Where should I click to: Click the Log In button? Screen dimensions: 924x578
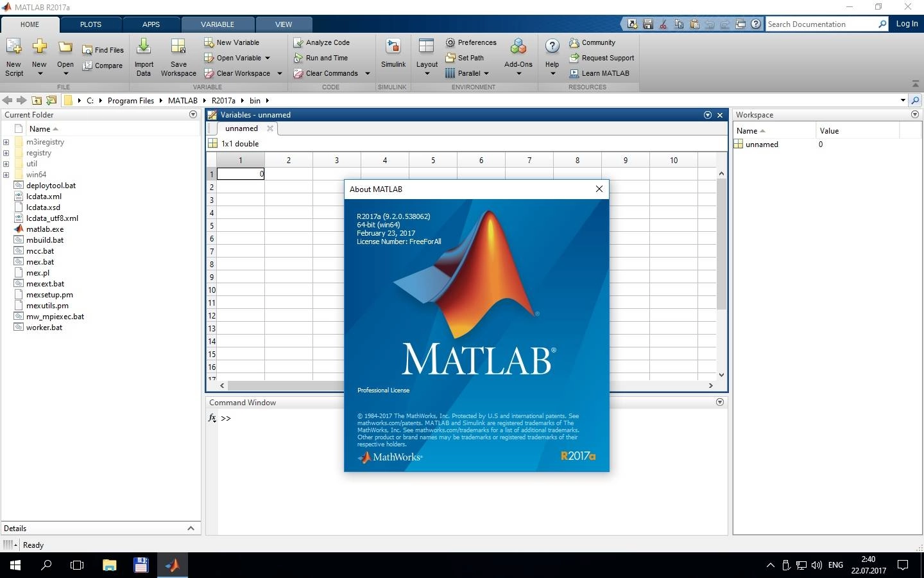(x=907, y=24)
